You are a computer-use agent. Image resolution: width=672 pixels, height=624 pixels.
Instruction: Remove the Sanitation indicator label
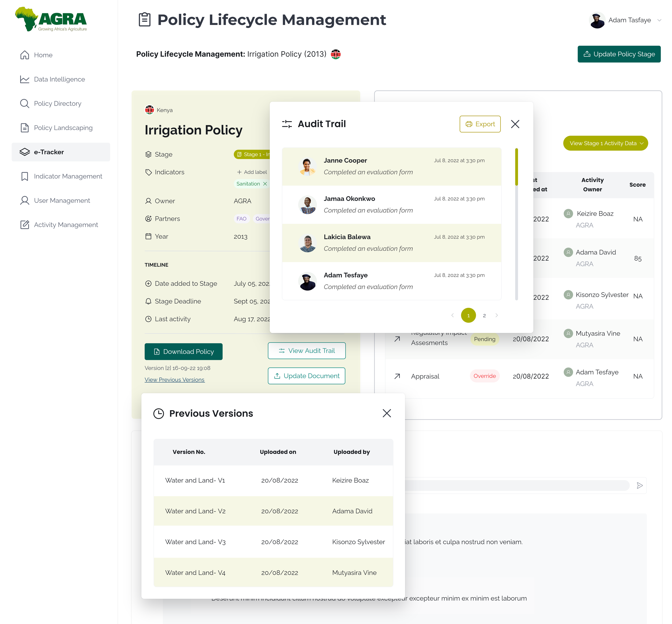click(x=265, y=184)
